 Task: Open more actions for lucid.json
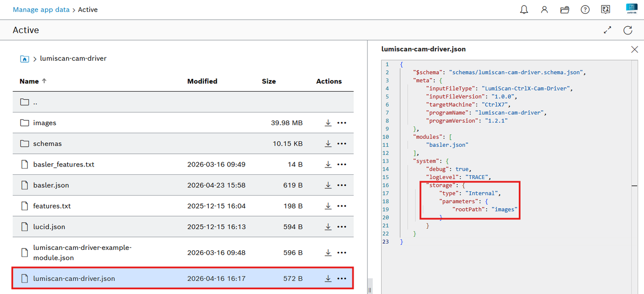tap(341, 226)
